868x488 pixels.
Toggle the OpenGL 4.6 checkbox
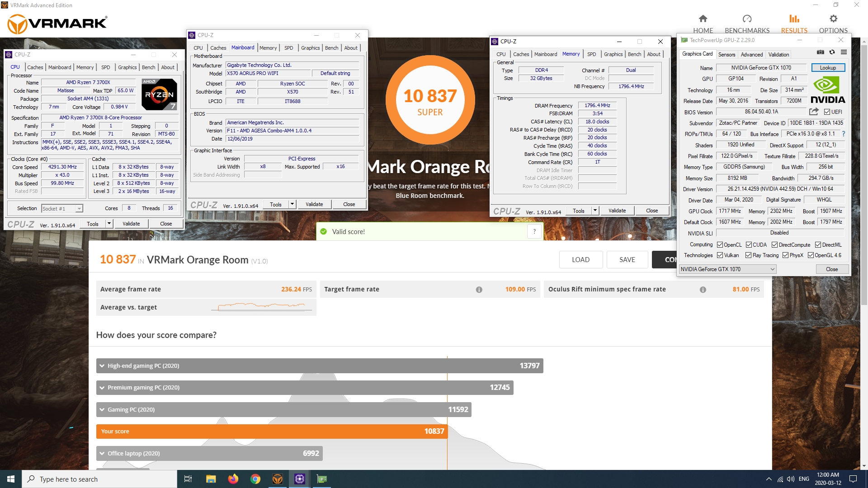click(811, 255)
